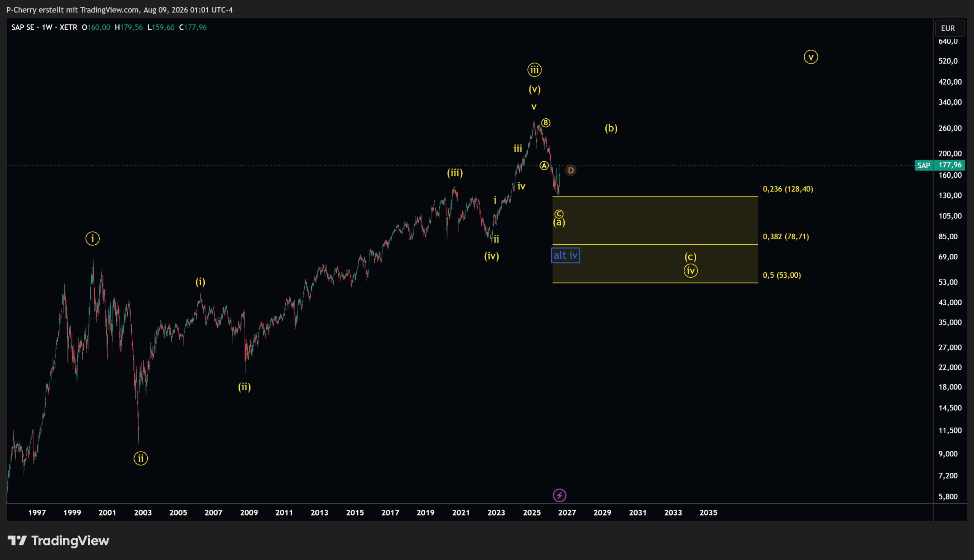Click the 2025 year on time axis
This screenshot has width=974, height=560.
coord(532,513)
